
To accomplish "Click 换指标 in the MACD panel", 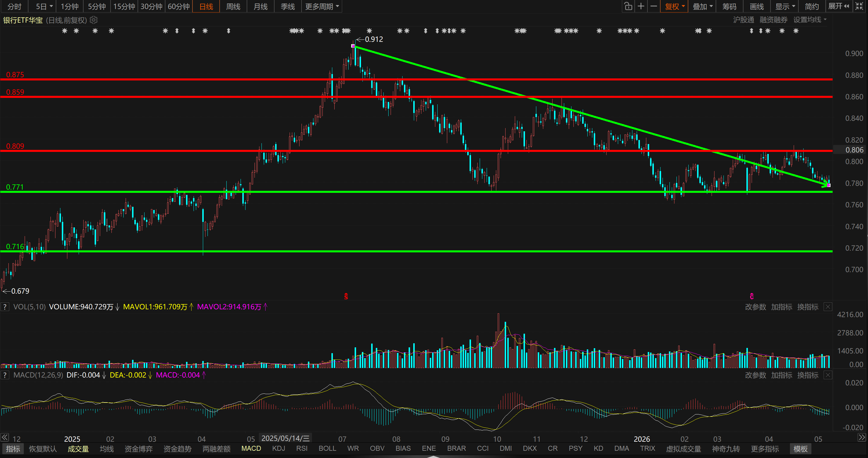I will pos(808,375).
